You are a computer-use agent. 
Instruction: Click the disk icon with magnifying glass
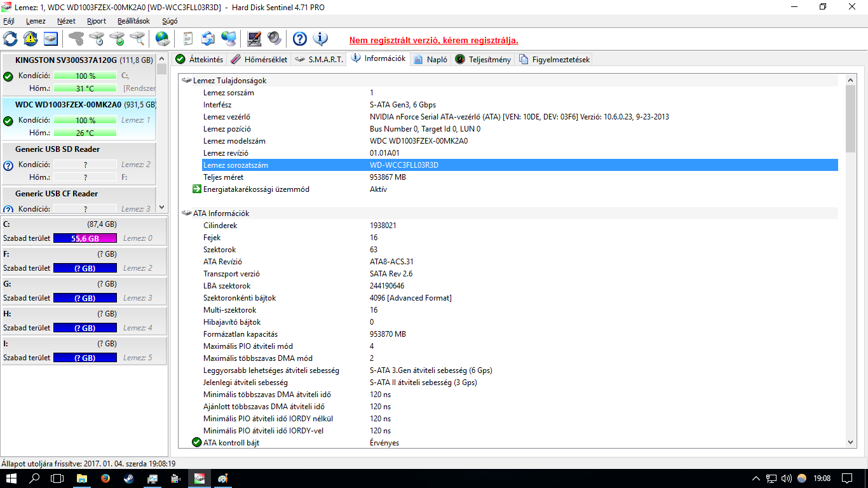coord(137,39)
